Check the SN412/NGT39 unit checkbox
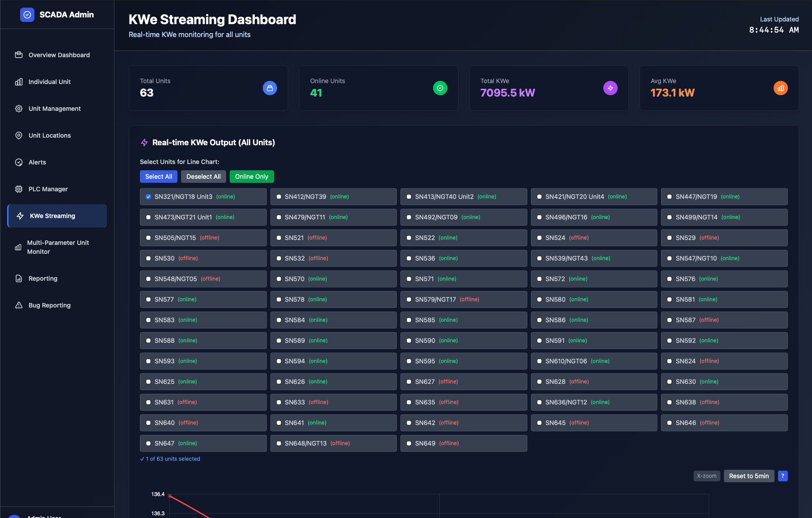 pos(279,197)
